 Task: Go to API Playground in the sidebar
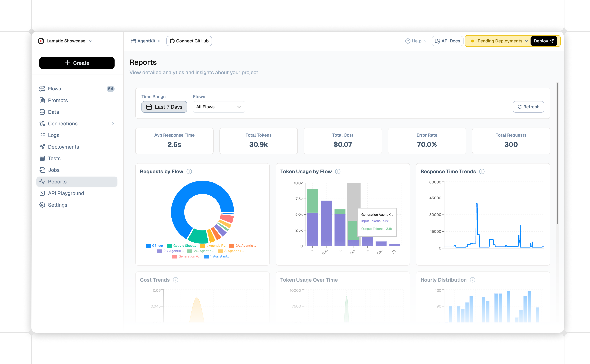click(66, 193)
